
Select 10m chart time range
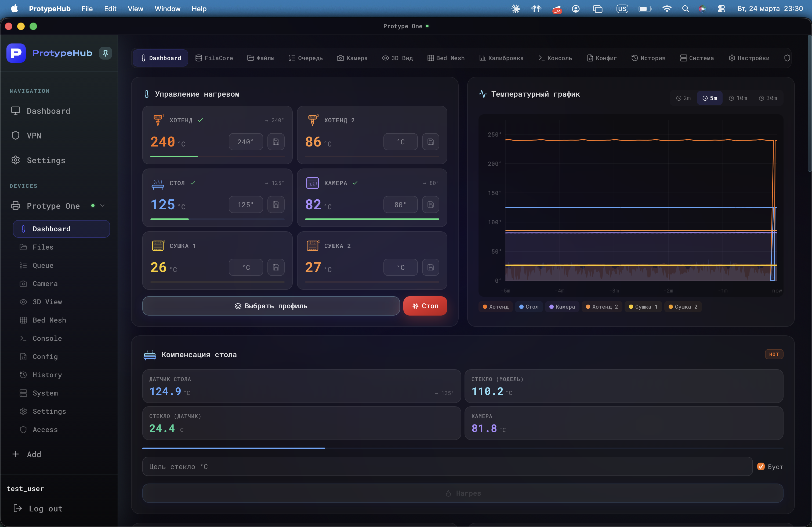tap(738, 98)
